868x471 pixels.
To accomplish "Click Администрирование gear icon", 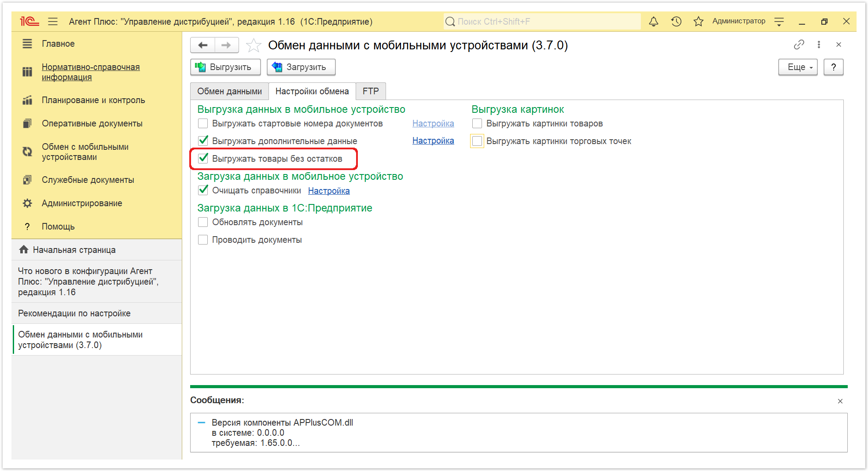I will coord(27,203).
